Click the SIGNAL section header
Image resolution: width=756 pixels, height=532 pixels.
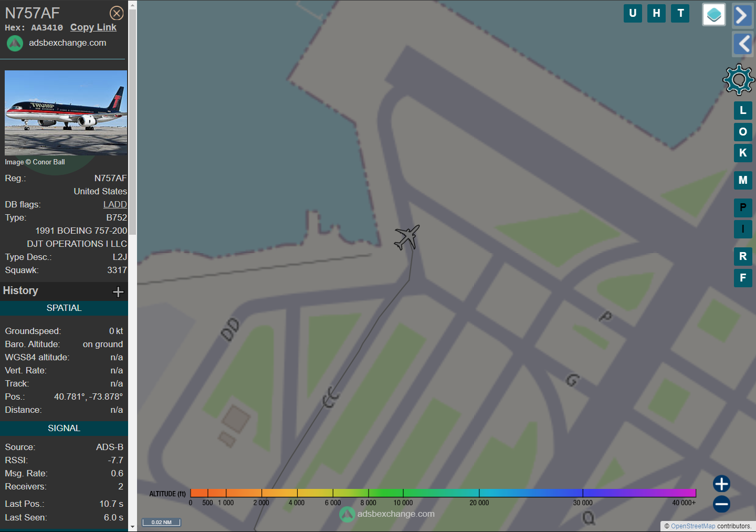(64, 429)
